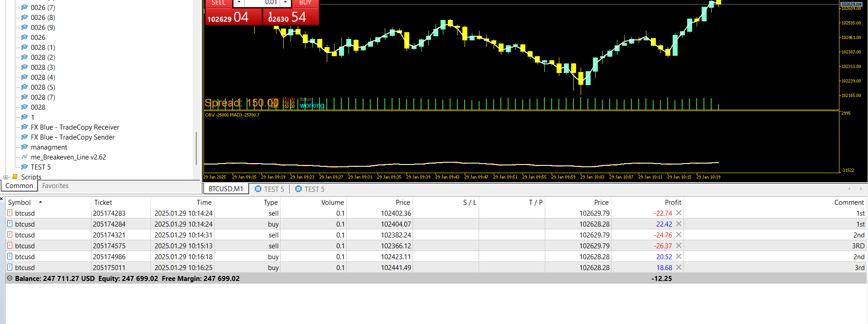Open the first TEST 5 chart tab

(270, 189)
